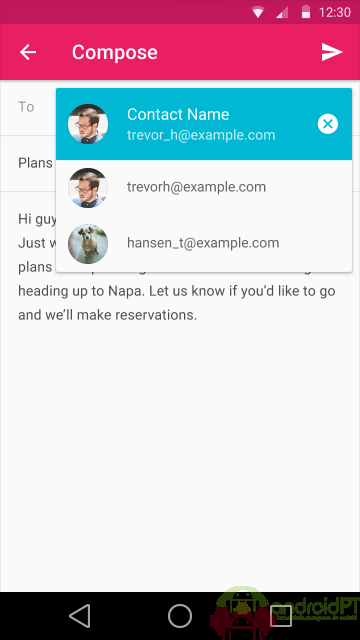This screenshot has width=360, height=640.
Task: Tap the cellular signal status icon
Action: [282, 12]
